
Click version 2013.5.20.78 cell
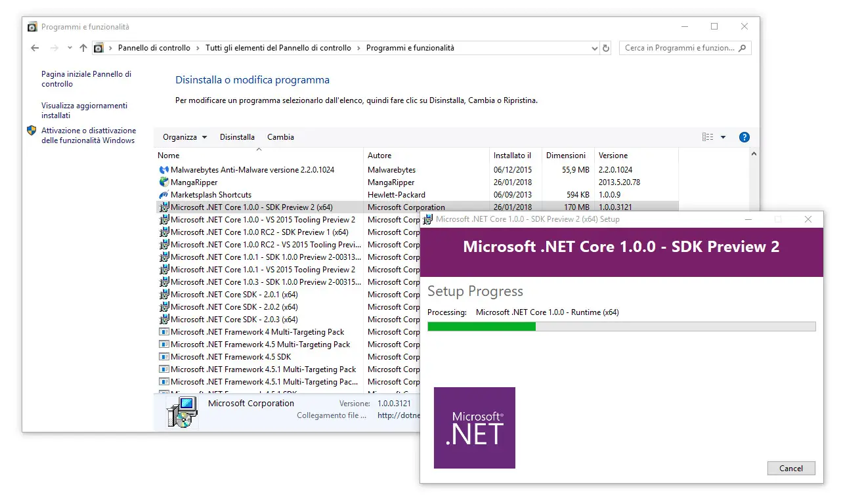click(619, 182)
